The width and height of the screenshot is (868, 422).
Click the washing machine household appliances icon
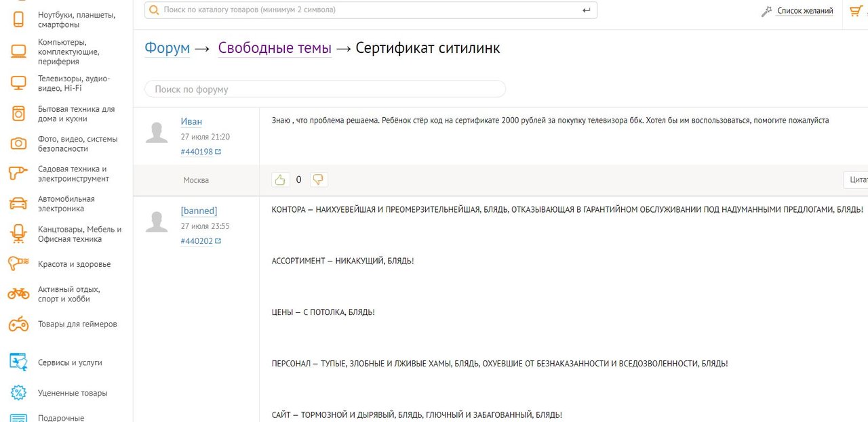coord(18,113)
